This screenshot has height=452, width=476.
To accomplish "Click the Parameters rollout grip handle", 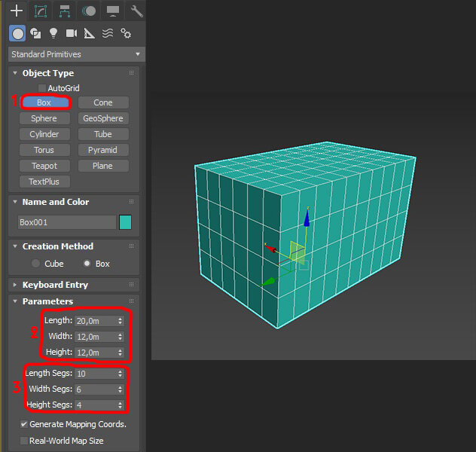I will (132, 301).
